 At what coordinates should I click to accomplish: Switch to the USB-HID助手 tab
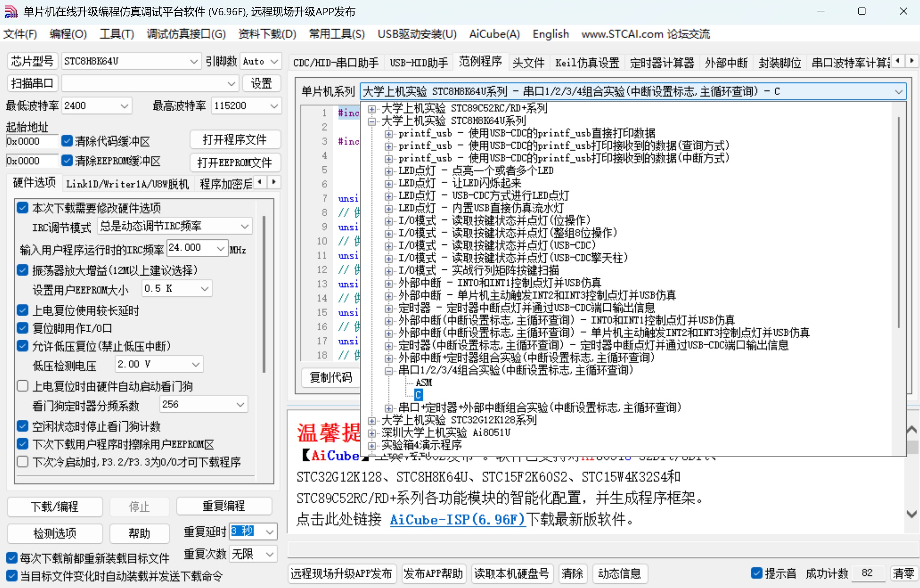(418, 62)
